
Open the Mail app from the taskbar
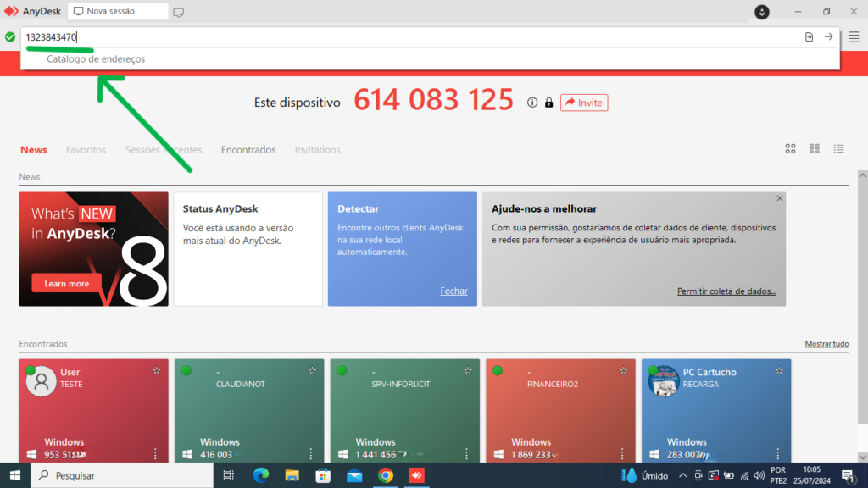[x=354, y=475]
